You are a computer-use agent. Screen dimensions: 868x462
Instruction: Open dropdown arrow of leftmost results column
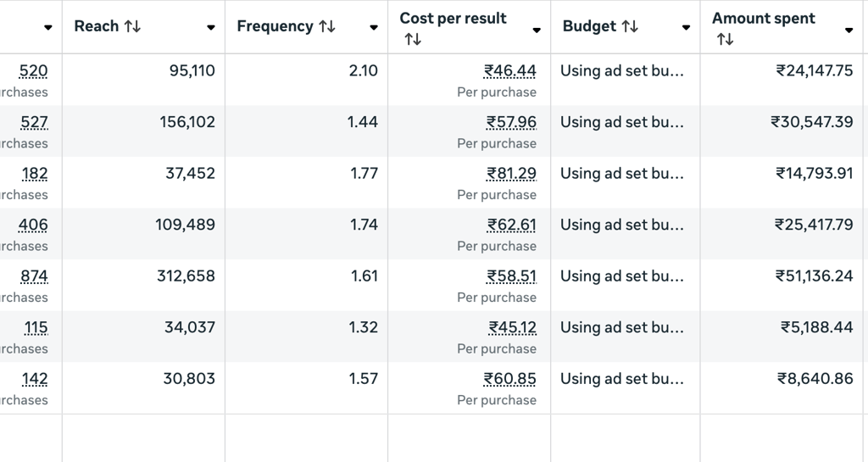coord(48,28)
